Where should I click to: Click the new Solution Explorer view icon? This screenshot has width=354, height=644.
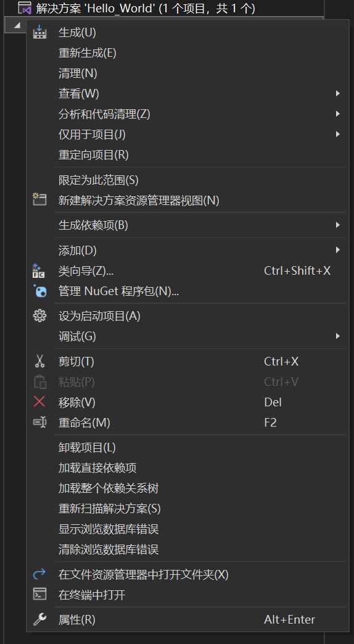(39, 200)
